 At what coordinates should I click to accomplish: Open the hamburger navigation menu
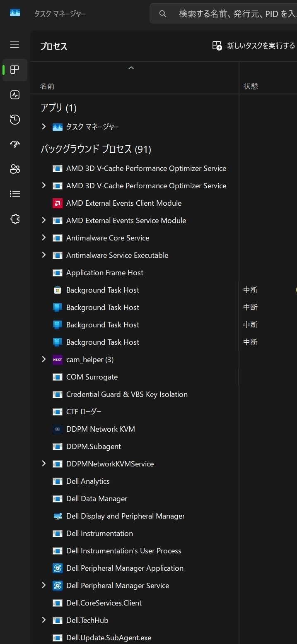click(x=14, y=45)
